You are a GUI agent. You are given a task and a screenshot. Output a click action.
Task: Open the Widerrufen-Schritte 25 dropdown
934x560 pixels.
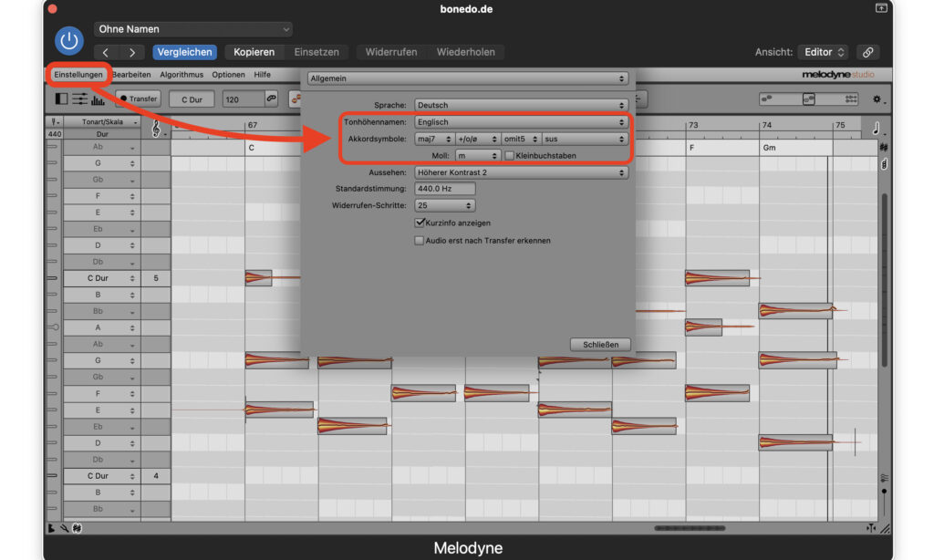coord(445,205)
